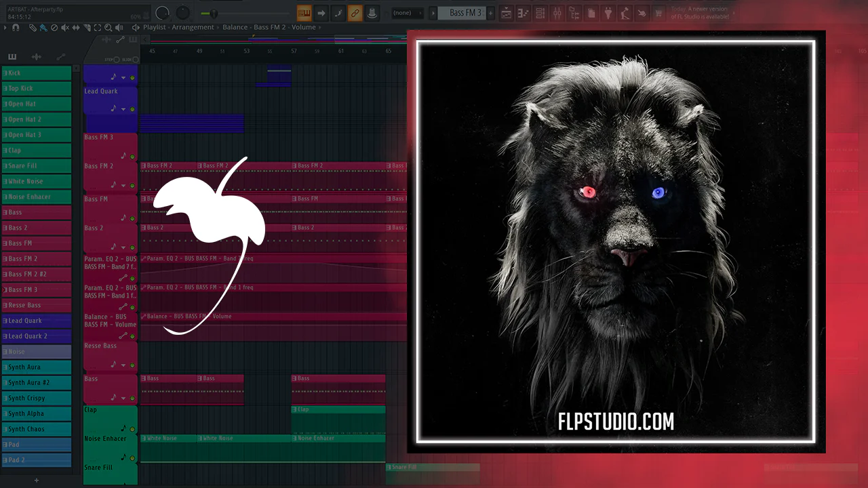The width and height of the screenshot is (868, 488).
Task: Open the (none) pattern dropdown
Action: (x=408, y=13)
